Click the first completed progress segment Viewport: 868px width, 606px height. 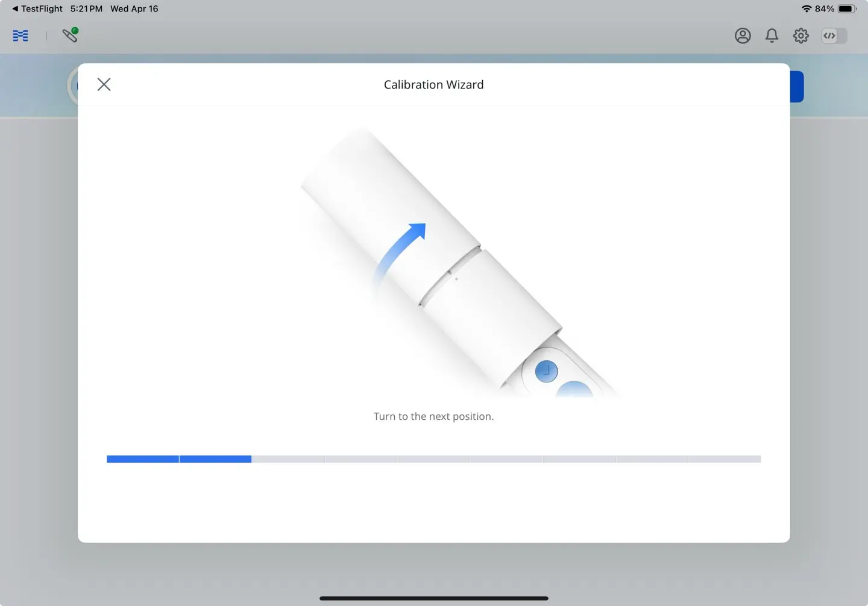coord(142,459)
